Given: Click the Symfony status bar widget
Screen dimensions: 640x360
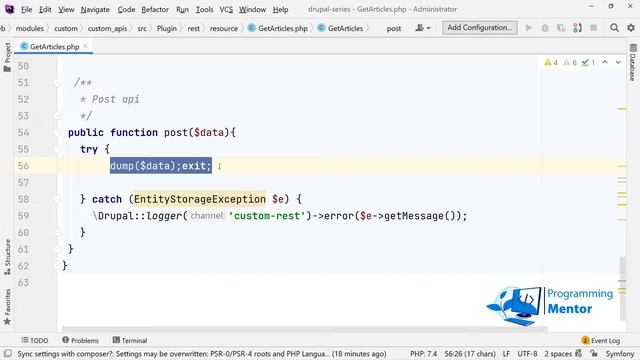Looking at the screenshot, I should [x=620, y=353].
